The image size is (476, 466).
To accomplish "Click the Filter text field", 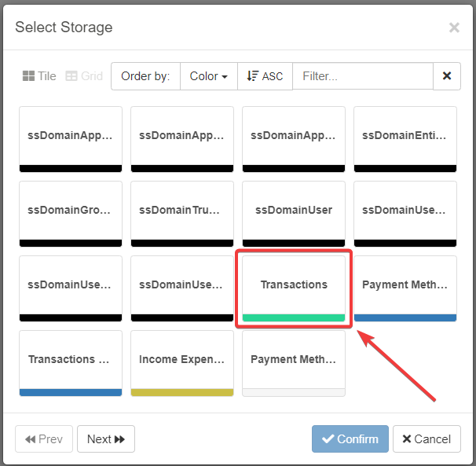I will click(362, 76).
